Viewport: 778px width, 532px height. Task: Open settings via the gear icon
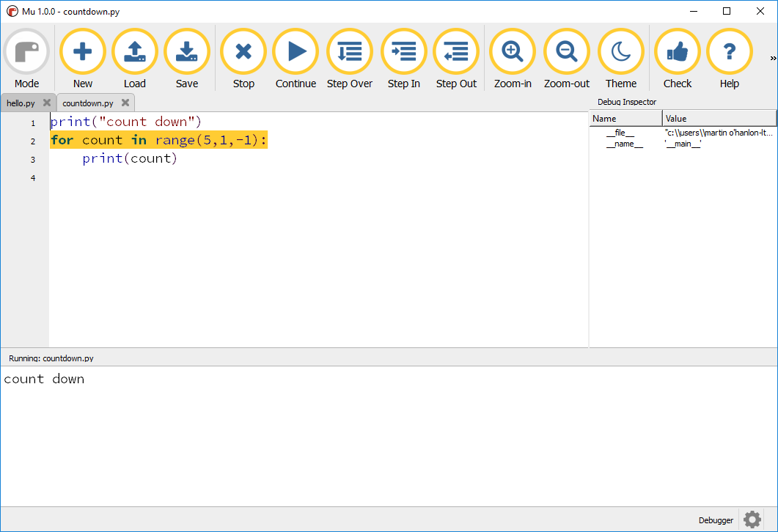point(752,520)
